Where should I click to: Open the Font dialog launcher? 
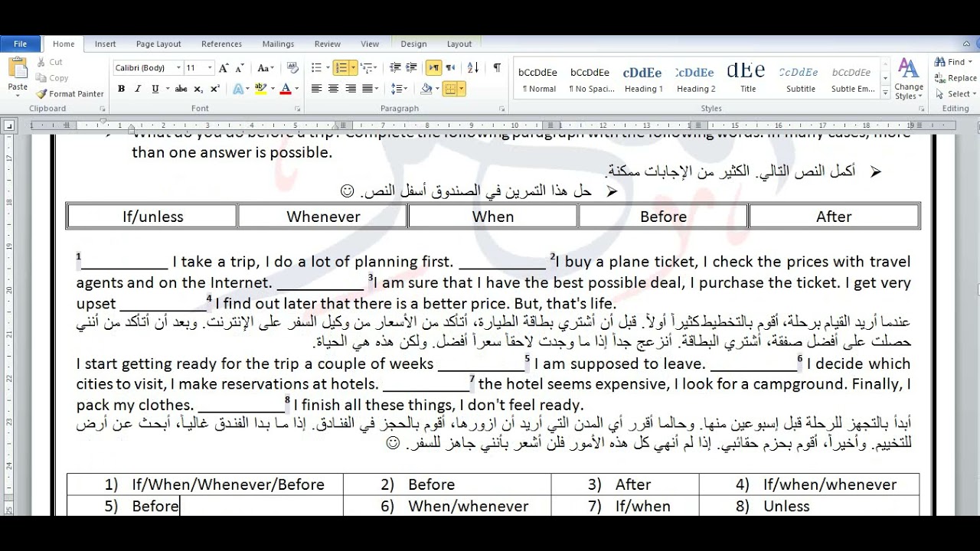point(297,109)
